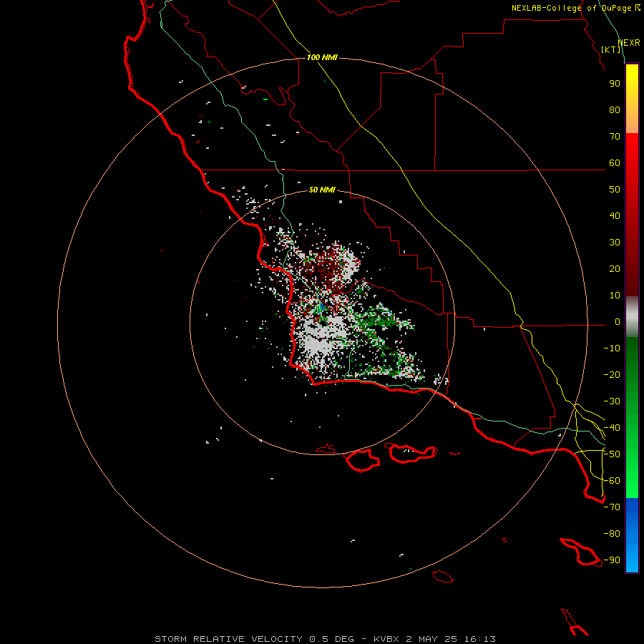The image size is (644, 644).
Task: Click the NEXR label above the color bar
Action: 629,43
